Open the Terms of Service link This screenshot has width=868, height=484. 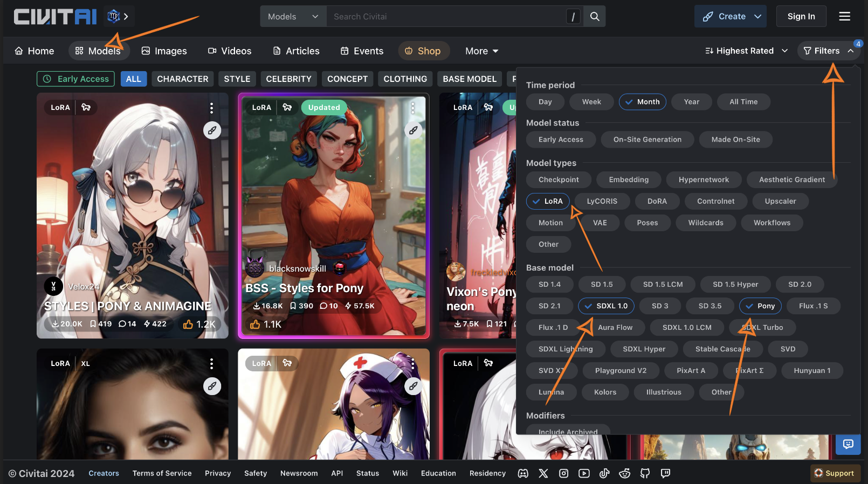[x=162, y=473]
